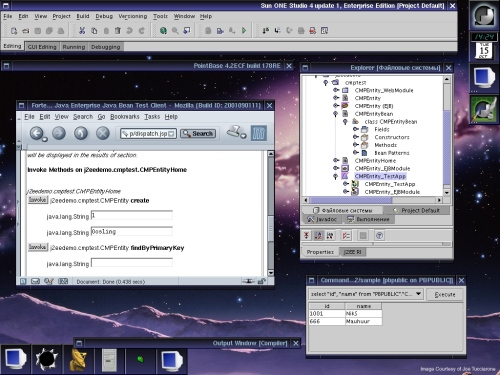Click the help icon in Properties toolbar
500x375 pixels.
click(x=379, y=236)
